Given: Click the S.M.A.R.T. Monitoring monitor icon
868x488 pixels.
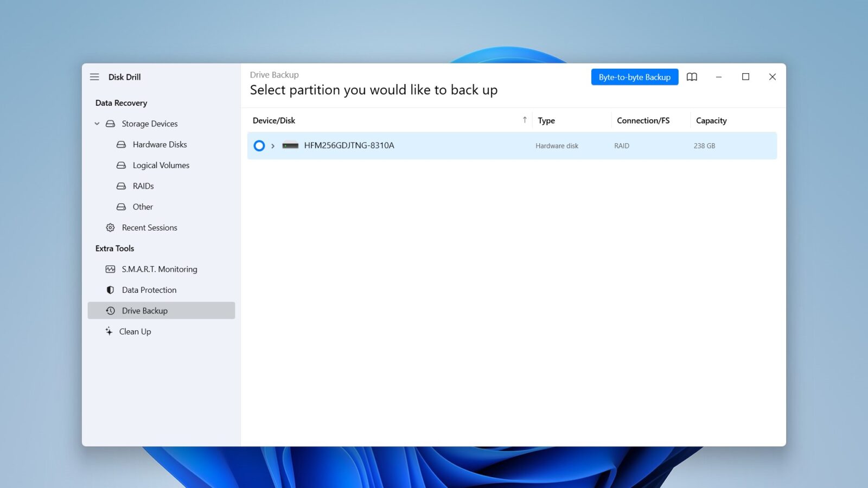Looking at the screenshot, I should pyautogui.click(x=110, y=269).
